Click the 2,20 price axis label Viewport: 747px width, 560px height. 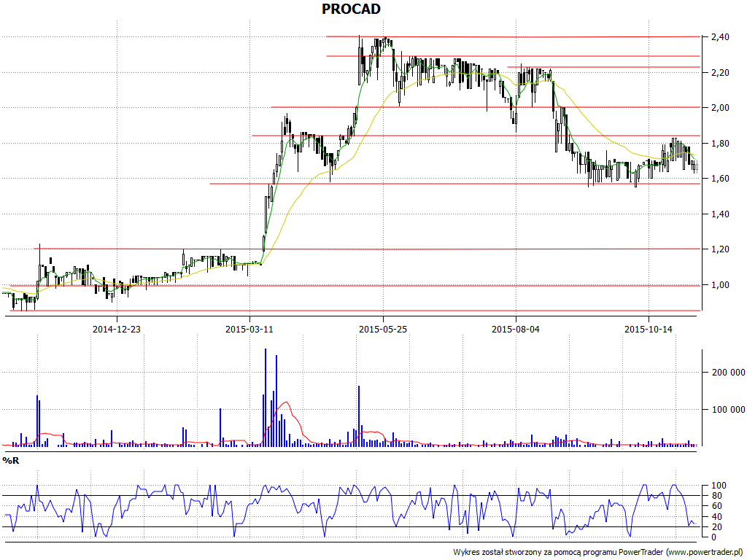pyautogui.click(x=720, y=72)
